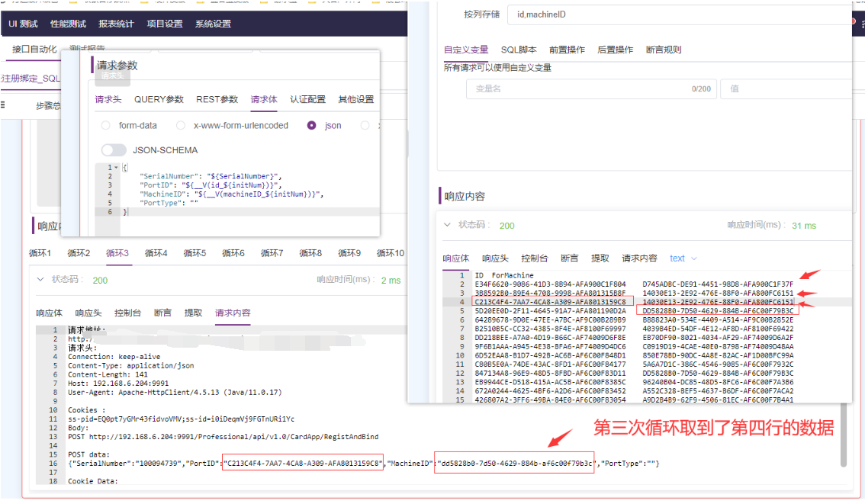Open the 其他设置 tab
The image size is (865, 504).
coord(355,101)
